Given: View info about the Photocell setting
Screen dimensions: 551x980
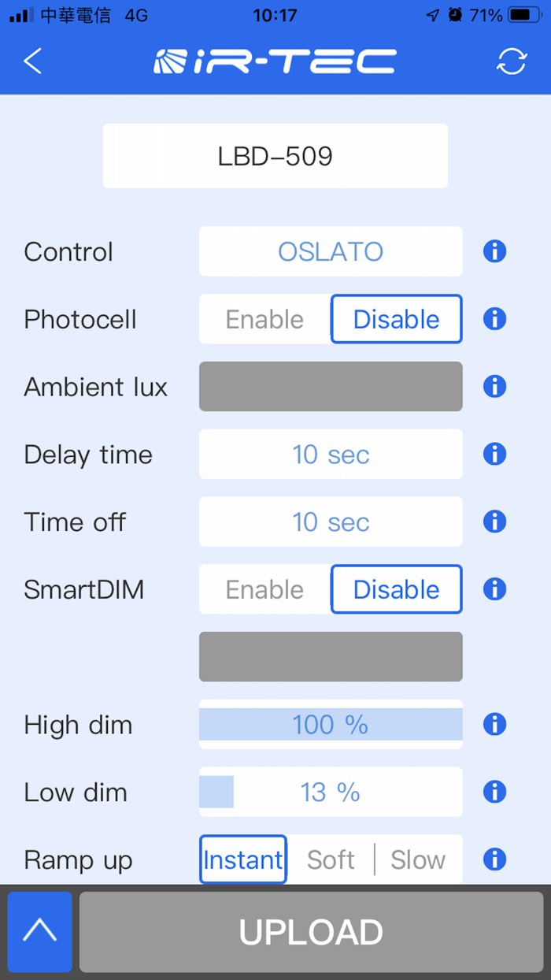Looking at the screenshot, I should coord(494,319).
